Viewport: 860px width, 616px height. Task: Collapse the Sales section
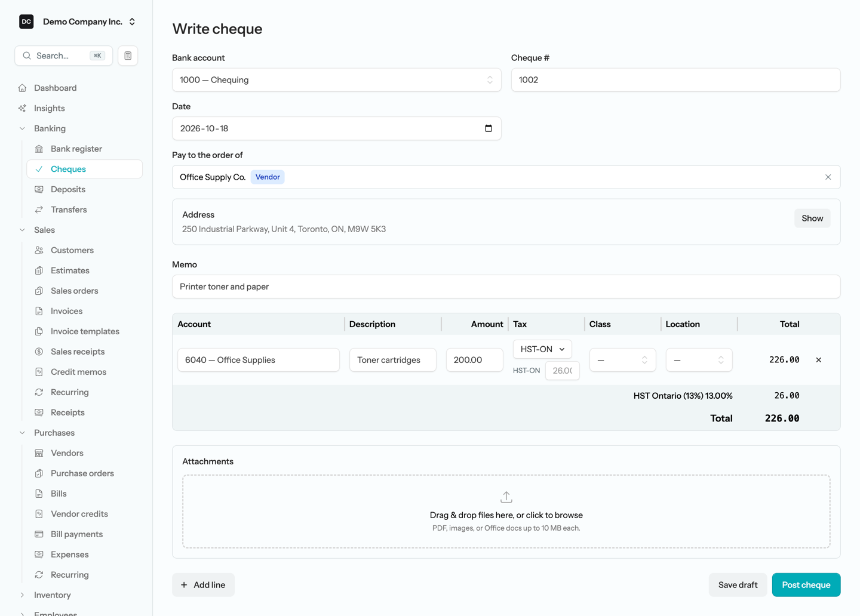(22, 230)
